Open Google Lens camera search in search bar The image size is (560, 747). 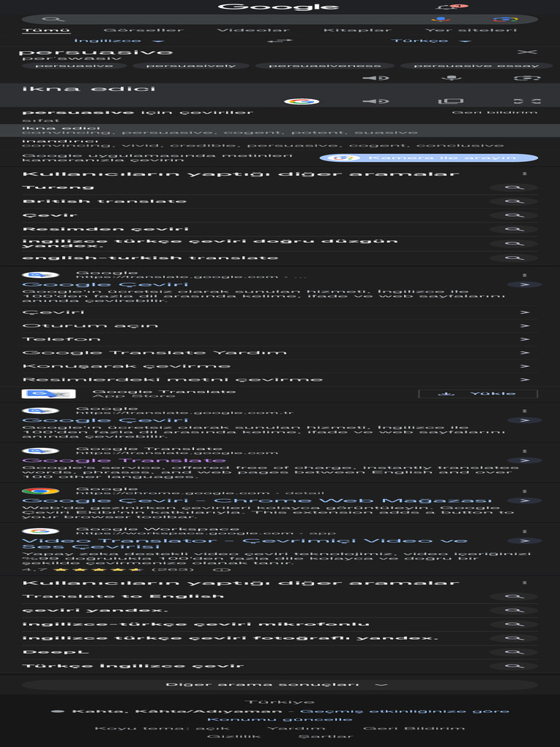click(x=505, y=20)
